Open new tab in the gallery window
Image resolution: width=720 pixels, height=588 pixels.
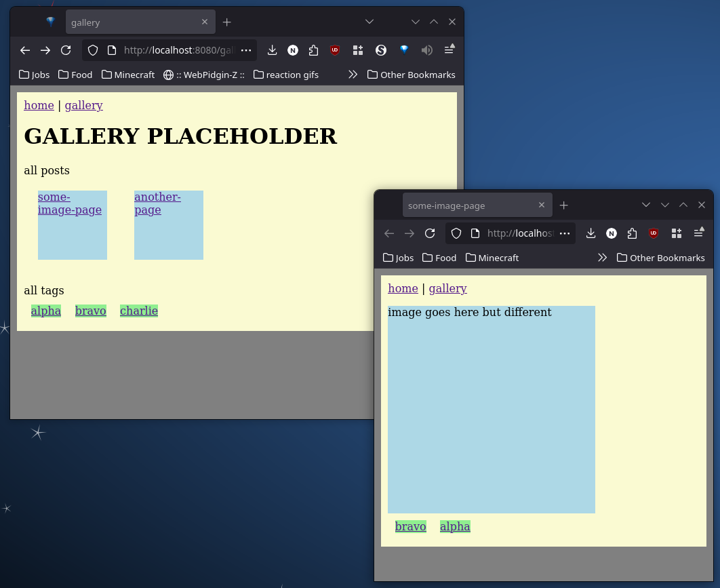(x=227, y=22)
